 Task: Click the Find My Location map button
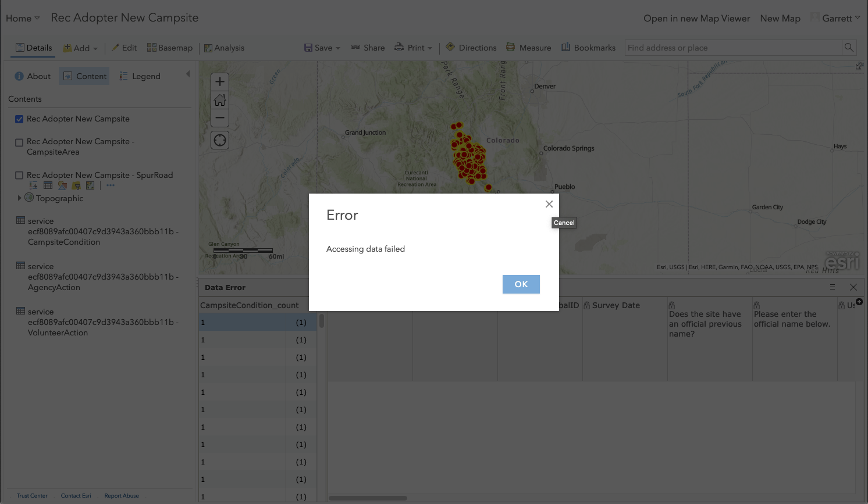219,140
